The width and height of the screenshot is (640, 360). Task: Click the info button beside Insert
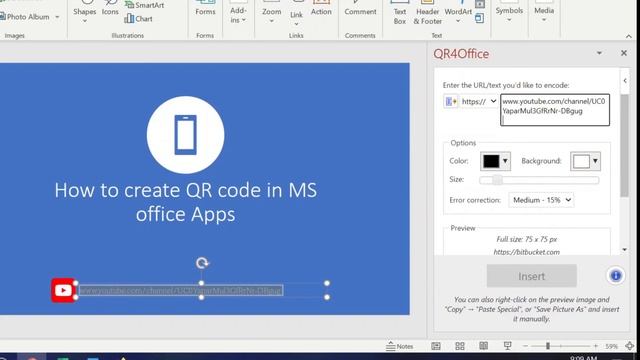point(616,276)
